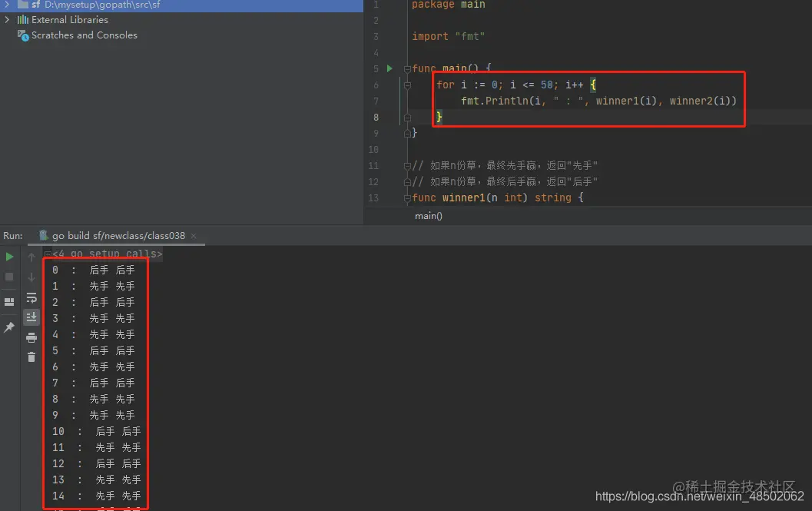Click output row '3 : 先手 先手'
812x511 pixels.
[93, 318]
